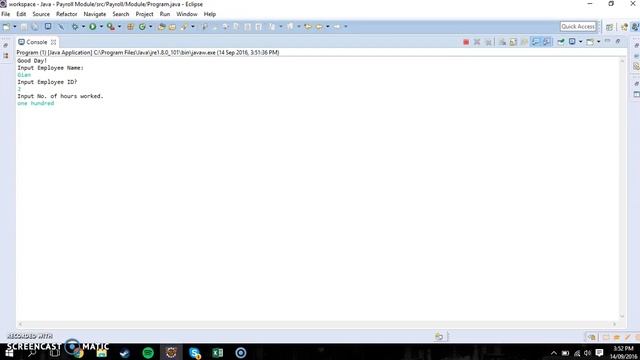Open the File menu
The image size is (640, 360).
[x=6, y=14]
